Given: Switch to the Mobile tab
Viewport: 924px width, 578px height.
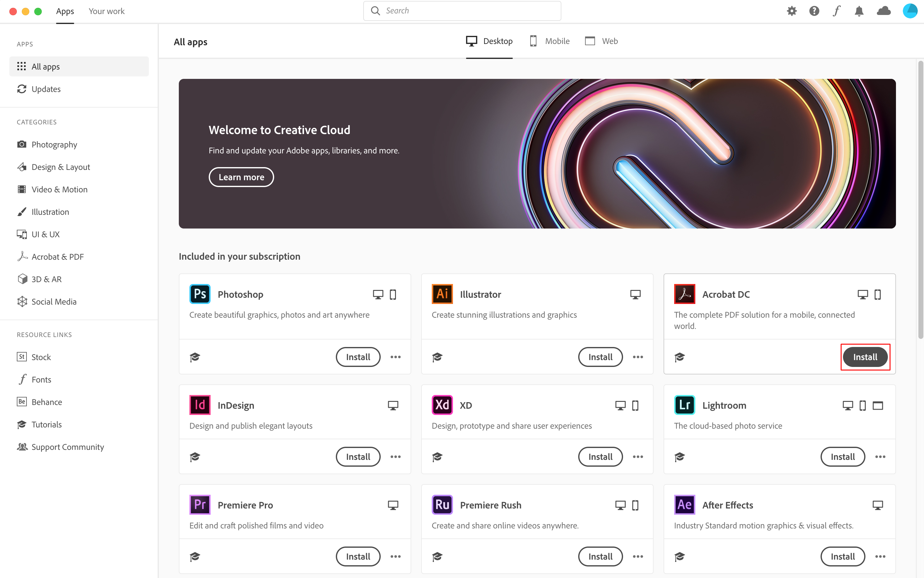Looking at the screenshot, I should (550, 41).
